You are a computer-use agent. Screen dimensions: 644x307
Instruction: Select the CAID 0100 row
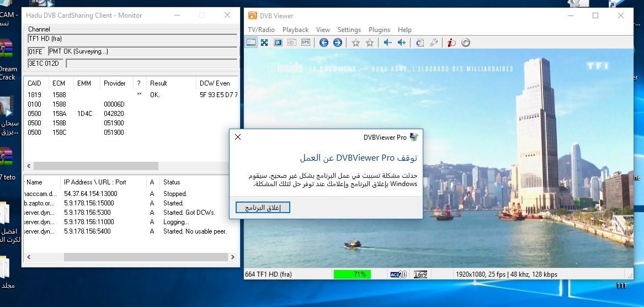point(131,104)
